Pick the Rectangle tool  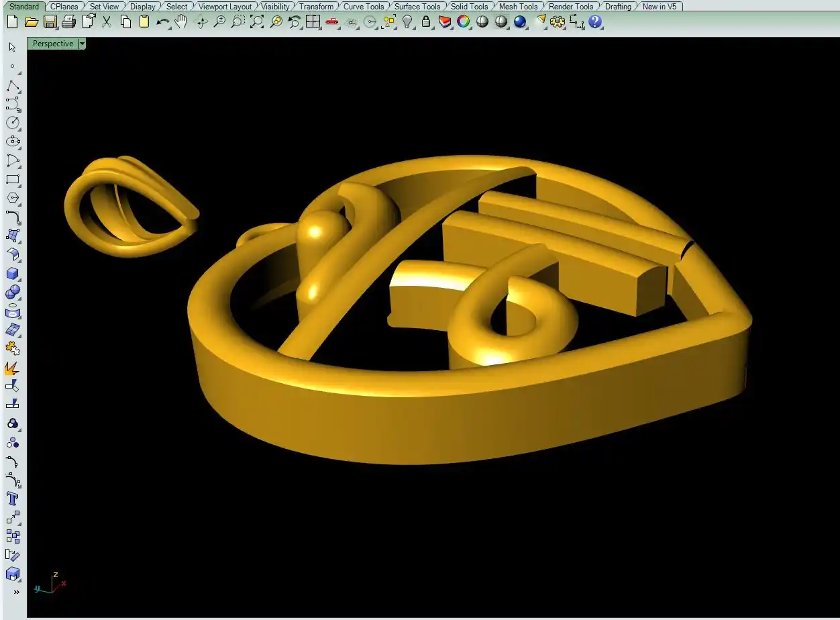(x=13, y=180)
